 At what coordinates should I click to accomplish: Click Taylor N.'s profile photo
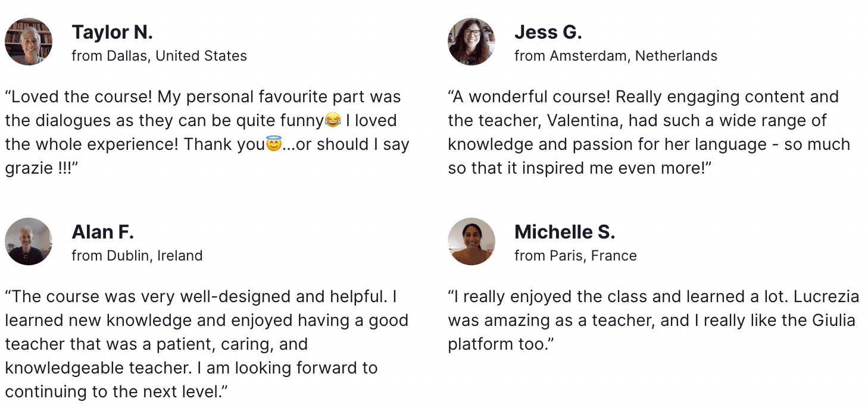coord(29,42)
